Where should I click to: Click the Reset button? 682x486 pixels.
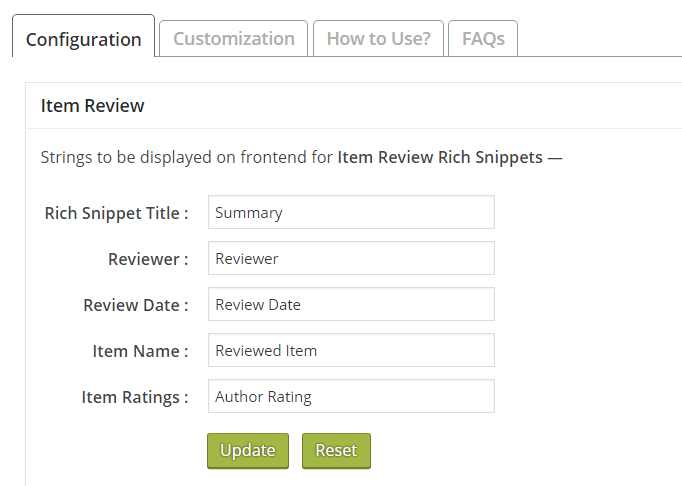coord(336,451)
